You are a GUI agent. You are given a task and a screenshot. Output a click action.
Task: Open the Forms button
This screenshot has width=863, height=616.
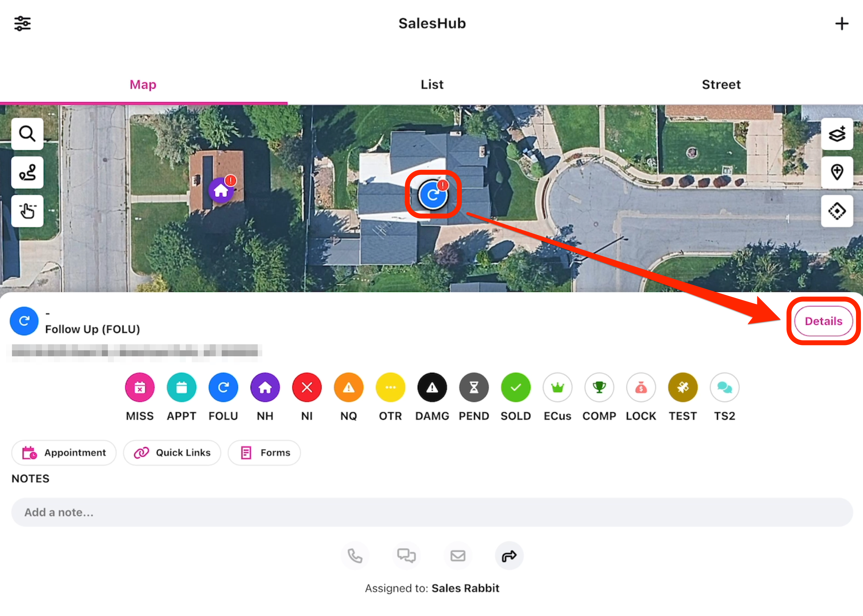pos(264,452)
